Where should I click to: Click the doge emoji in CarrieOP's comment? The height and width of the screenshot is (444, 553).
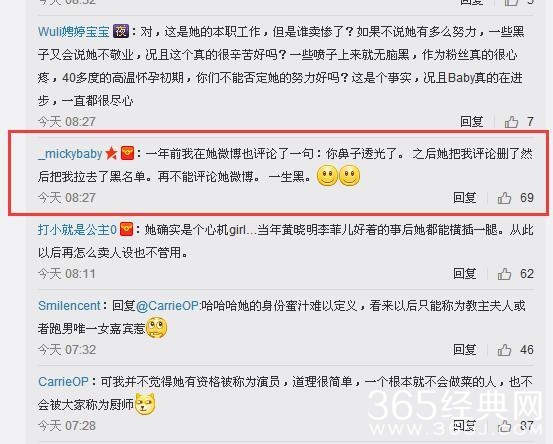point(145,404)
